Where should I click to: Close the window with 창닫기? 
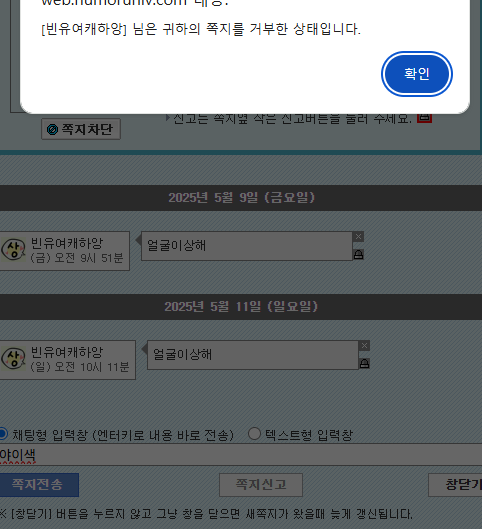tap(455, 485)
